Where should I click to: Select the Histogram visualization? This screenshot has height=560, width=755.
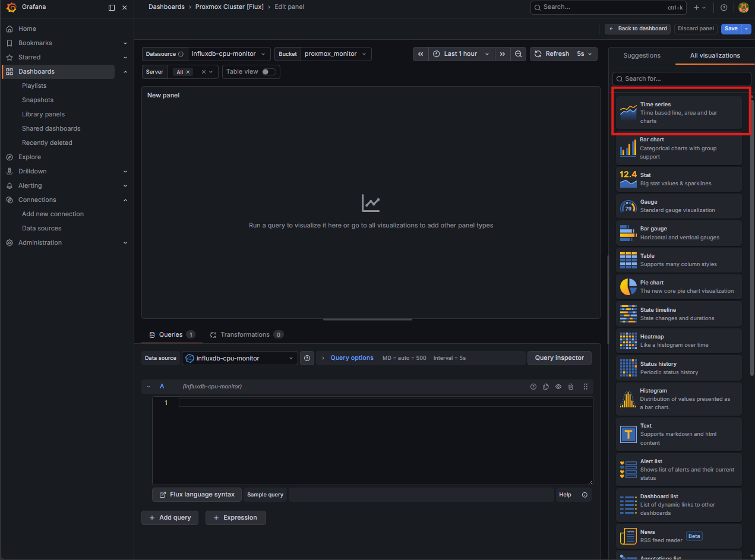click(x=679, y=398)
